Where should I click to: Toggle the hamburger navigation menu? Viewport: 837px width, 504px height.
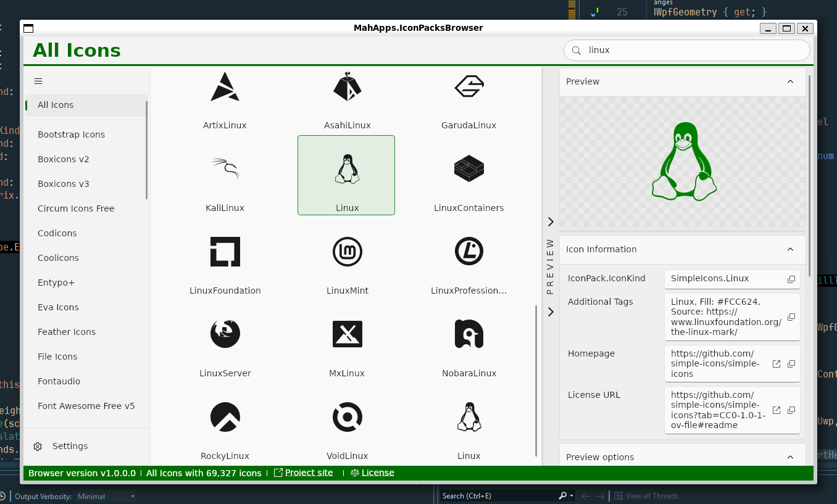[x=38, y=81]
